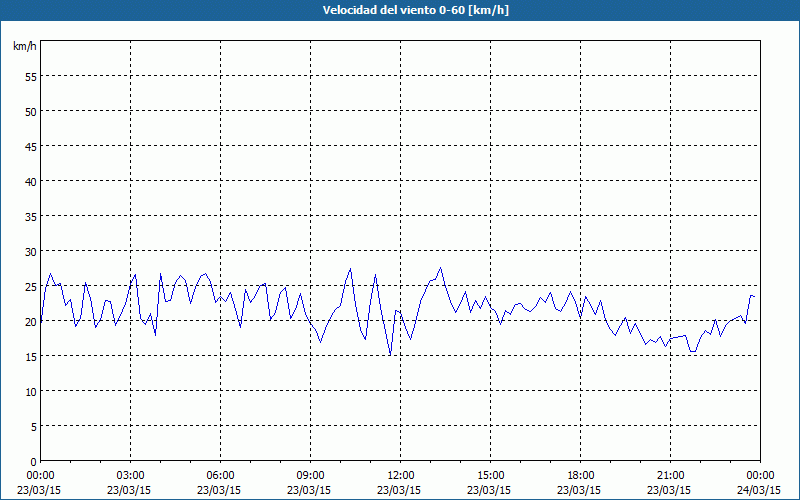Viewport: 800px width, 500px height.
Task: Click the 10 value on the y-axis
Action: pyautogui.click(x=31, y=392)
